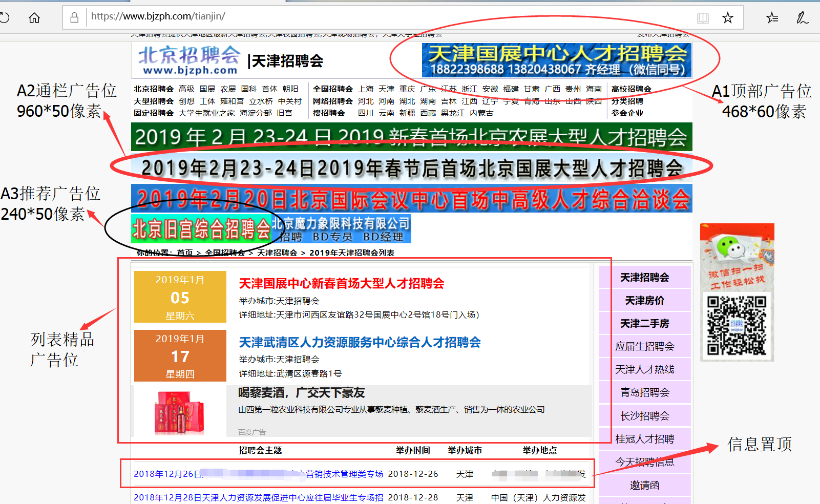Select 中关村 venue link
Viewport: 820px width, 504px height.
pos(290,101)
